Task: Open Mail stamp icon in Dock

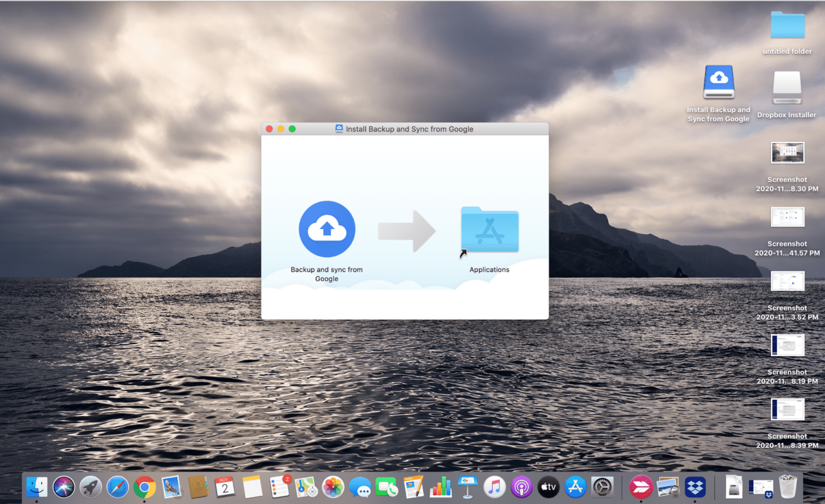Action: click(x=171, y=487)
